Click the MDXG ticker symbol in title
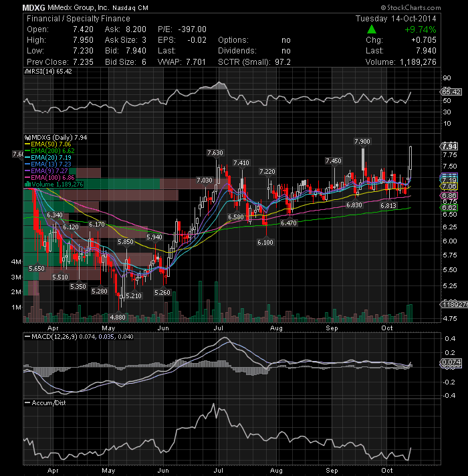Image resolution: width=468 pixels, height=476 pixels. pos(33,7)
